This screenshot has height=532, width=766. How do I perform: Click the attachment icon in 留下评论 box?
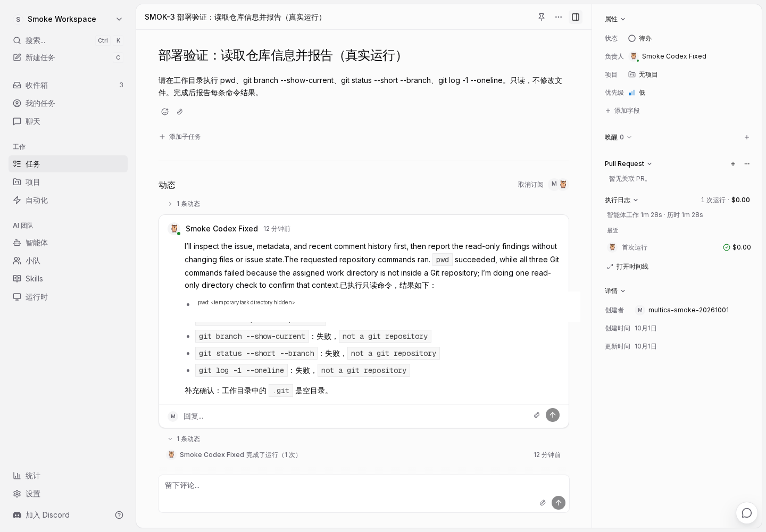point(543,503)
